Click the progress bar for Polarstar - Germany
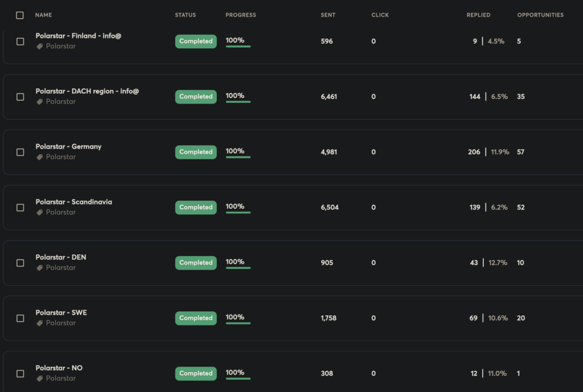 click(x=238, y=157)
